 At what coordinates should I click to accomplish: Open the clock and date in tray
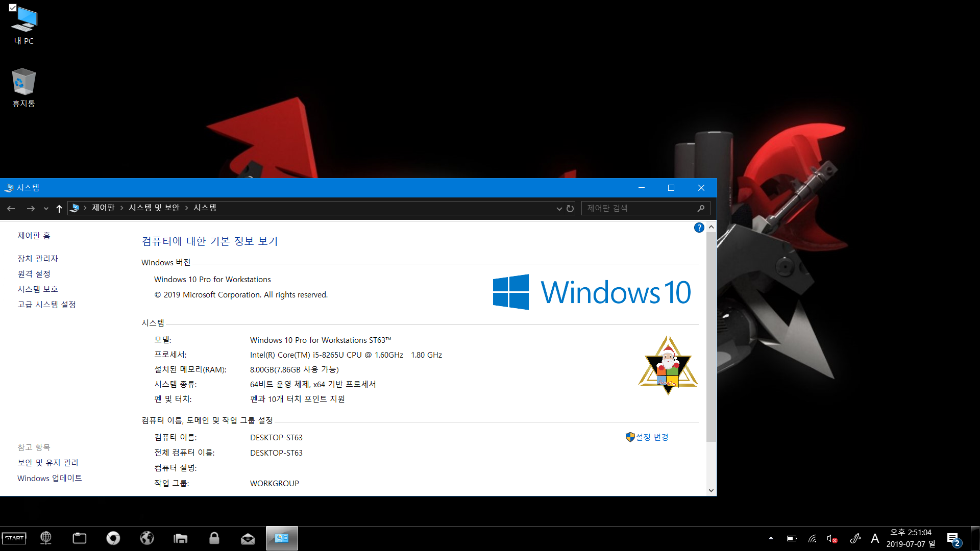(911, 538)
